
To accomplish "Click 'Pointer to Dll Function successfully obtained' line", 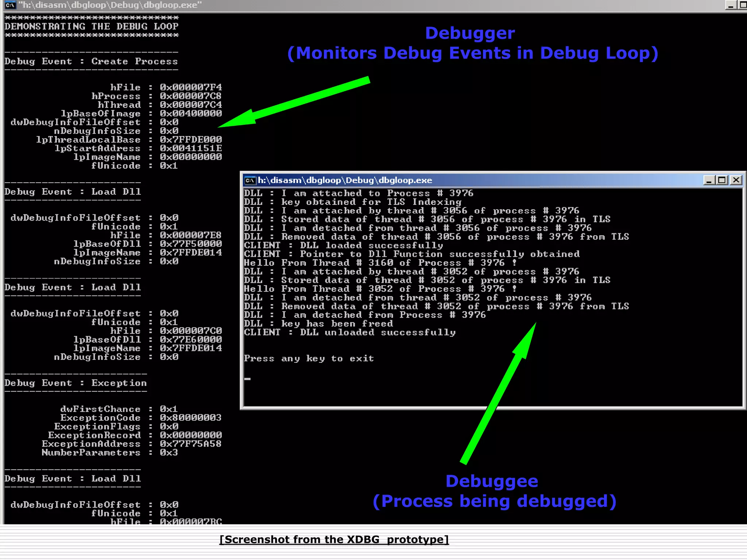I will pyautogui.click(x=412, y=254).
